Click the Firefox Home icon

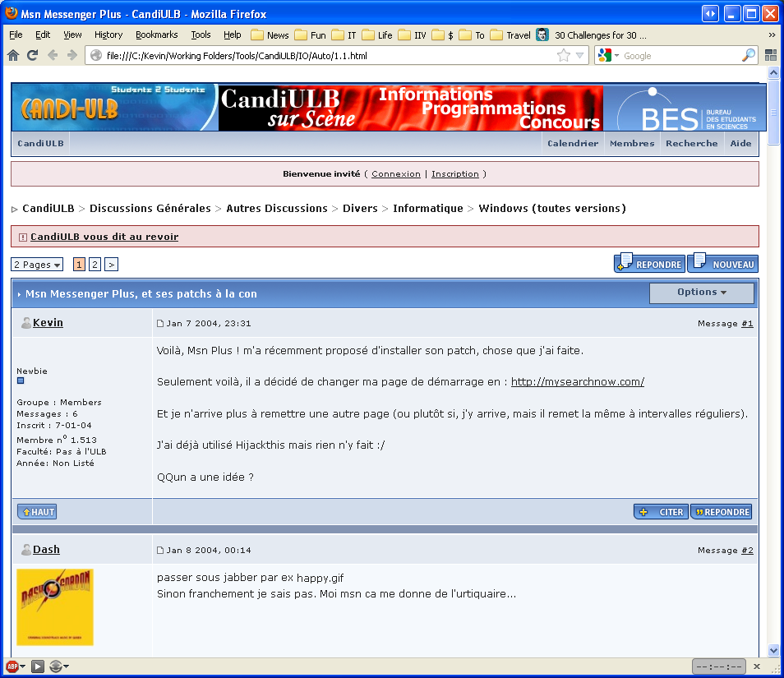(13, 56)
